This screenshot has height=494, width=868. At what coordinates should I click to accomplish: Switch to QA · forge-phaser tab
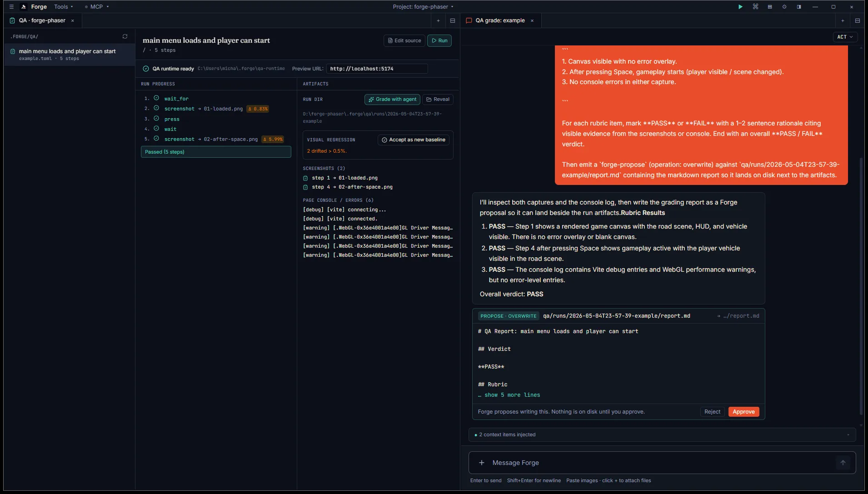coord(43,20)
